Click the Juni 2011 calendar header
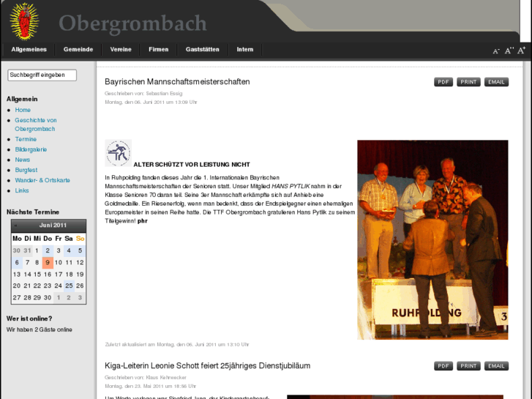 [x=53, y=225]
